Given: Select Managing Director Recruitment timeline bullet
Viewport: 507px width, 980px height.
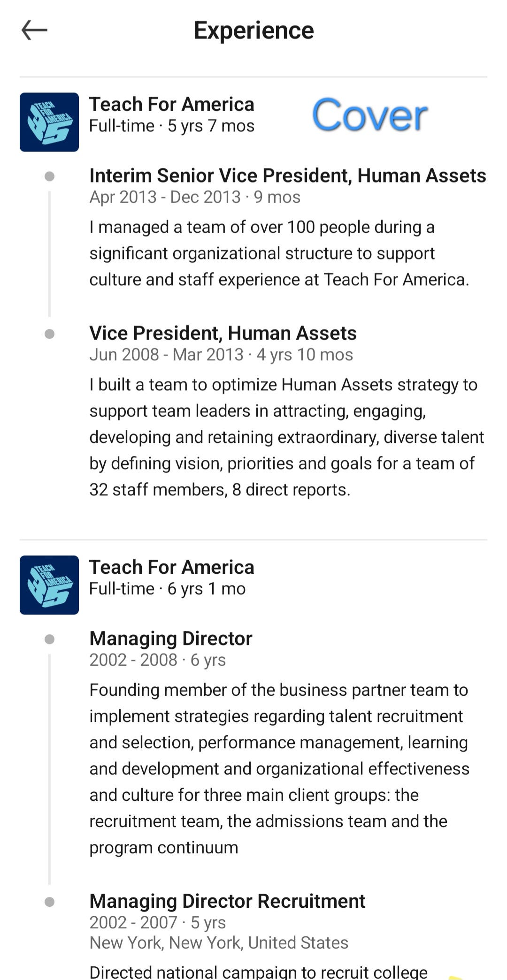Looking at the screenshot, I should click(49, 902).
